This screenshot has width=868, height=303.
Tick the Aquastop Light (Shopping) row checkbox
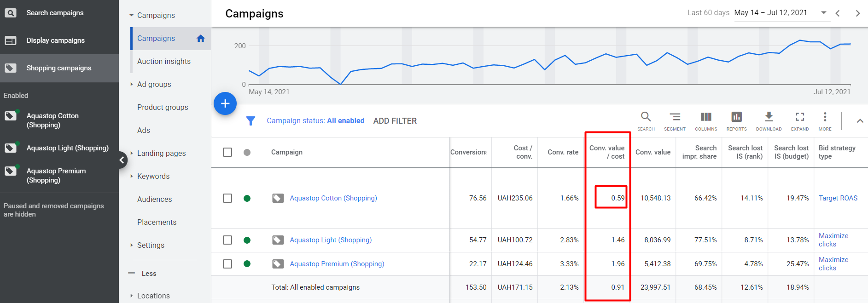[227, 240]
